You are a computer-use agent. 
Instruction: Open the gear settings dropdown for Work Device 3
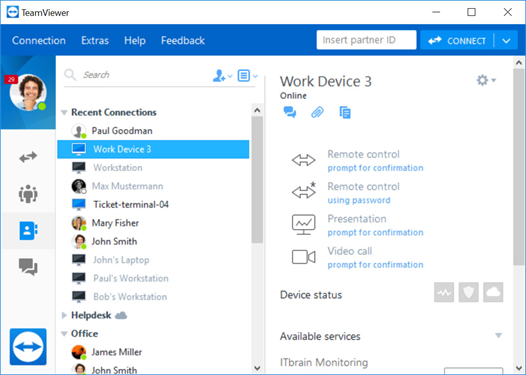tap(486, 80)
